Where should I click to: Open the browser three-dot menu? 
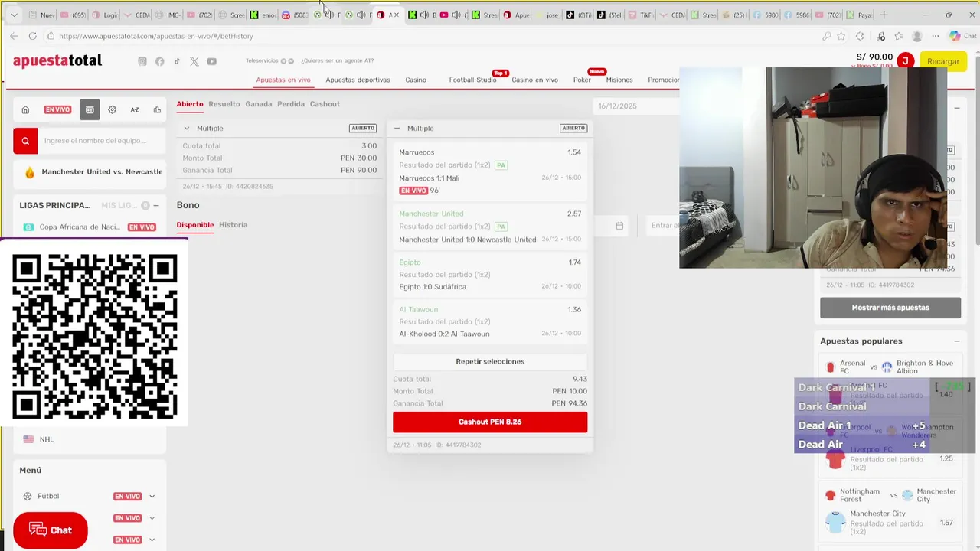(936, 36)
